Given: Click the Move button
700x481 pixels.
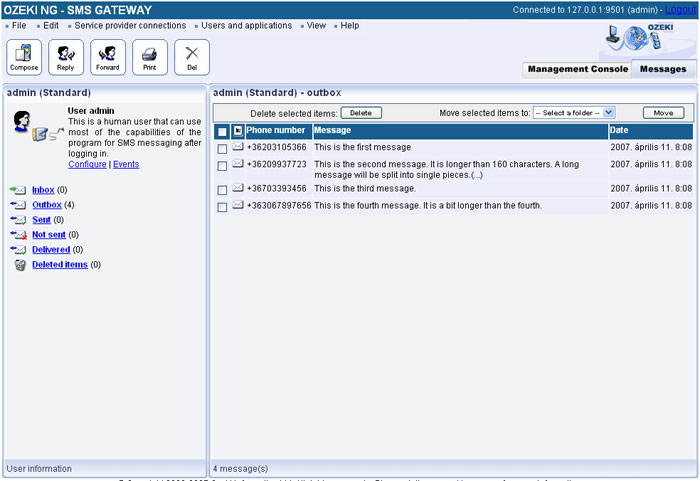Looking at the screenshot, I should pos(663,113).
